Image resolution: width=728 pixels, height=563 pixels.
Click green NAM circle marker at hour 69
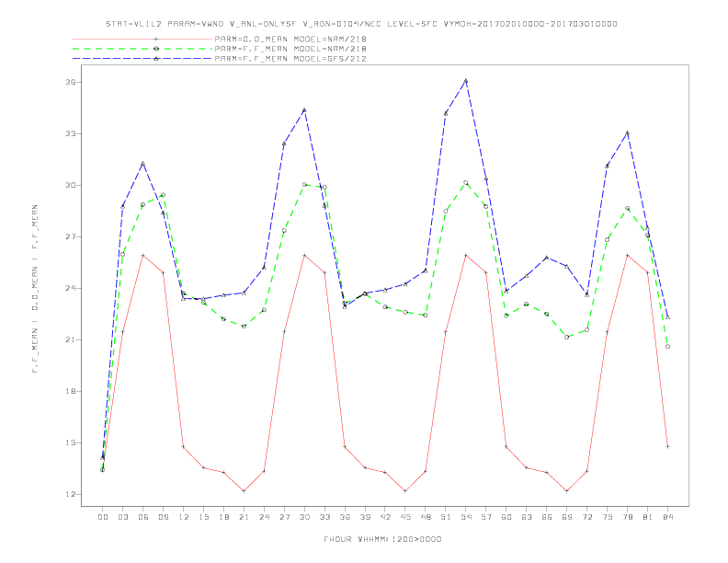tap(567, 337)
